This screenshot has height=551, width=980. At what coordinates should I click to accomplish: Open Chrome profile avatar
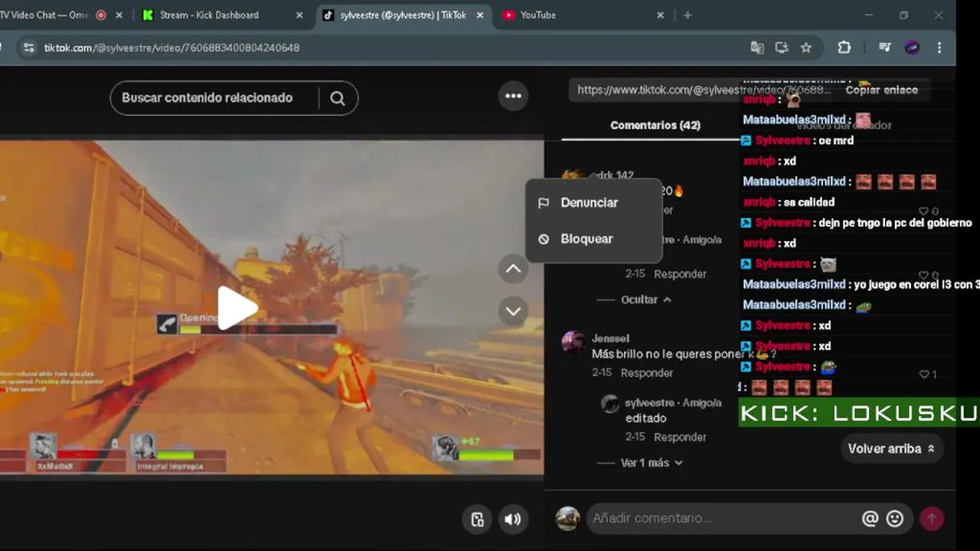[912, 47]
